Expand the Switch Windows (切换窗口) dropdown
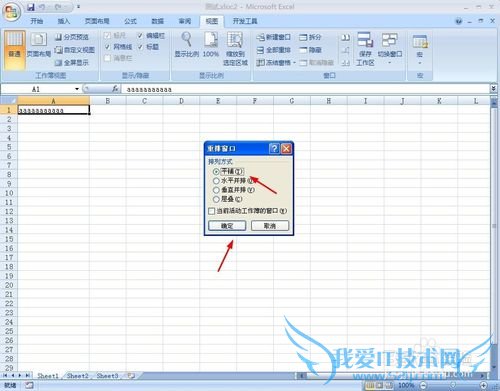This screenshot has height=391, width=500. pos(390,63)
